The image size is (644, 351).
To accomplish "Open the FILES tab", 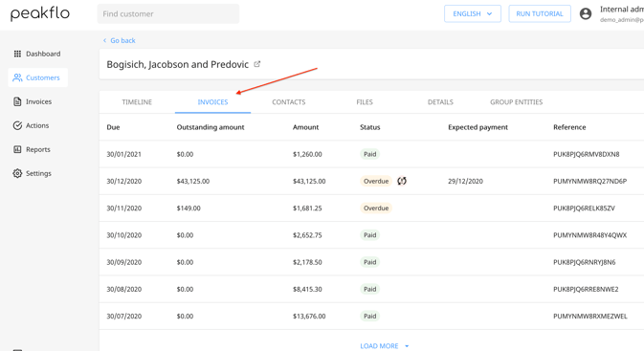I will tap(365, 101).
